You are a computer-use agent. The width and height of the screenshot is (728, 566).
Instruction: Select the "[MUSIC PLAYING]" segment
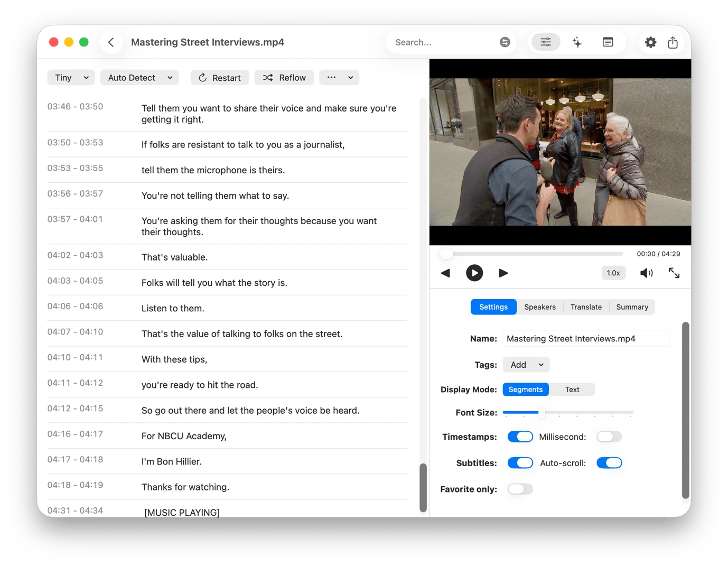click(x=182, y=513)
